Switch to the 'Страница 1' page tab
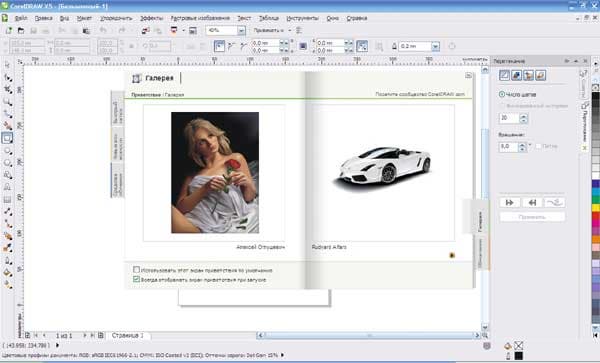 click(x=128, y=335)
